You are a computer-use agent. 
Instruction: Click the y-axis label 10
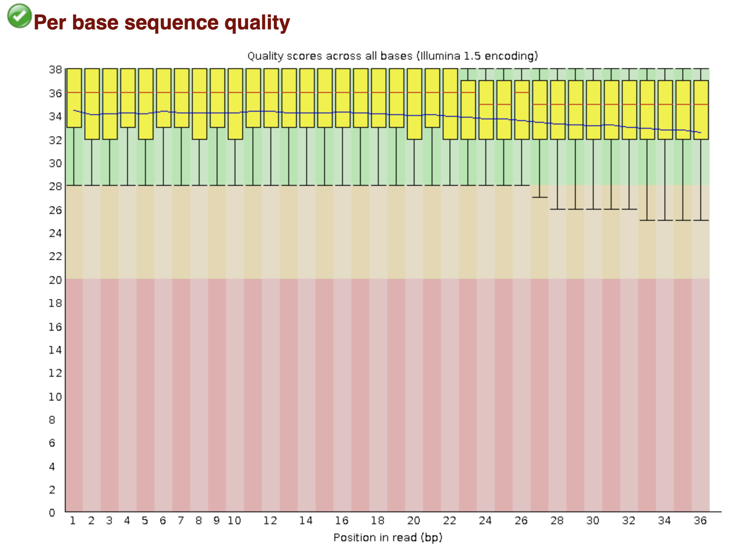click(55, 397)
